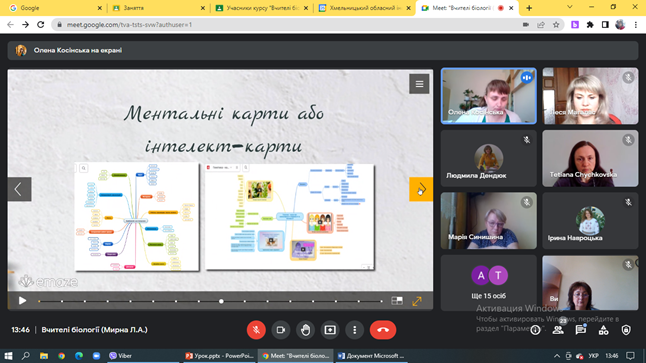Image resolution: width=646 pixels, height=363 pixels.
Task: Open the chat messages panel
Action: click(x=581, y=330)
